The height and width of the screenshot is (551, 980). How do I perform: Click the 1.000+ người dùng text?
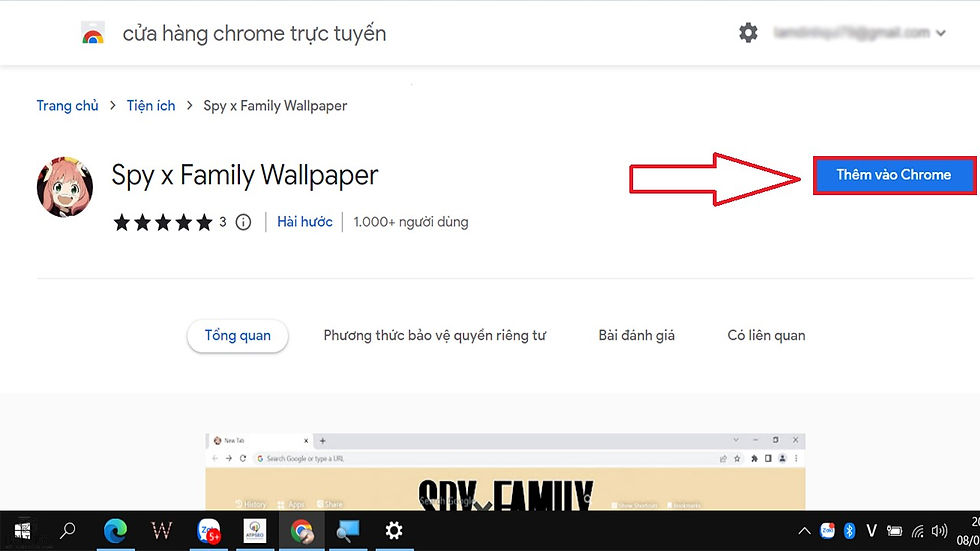(411, 222)
